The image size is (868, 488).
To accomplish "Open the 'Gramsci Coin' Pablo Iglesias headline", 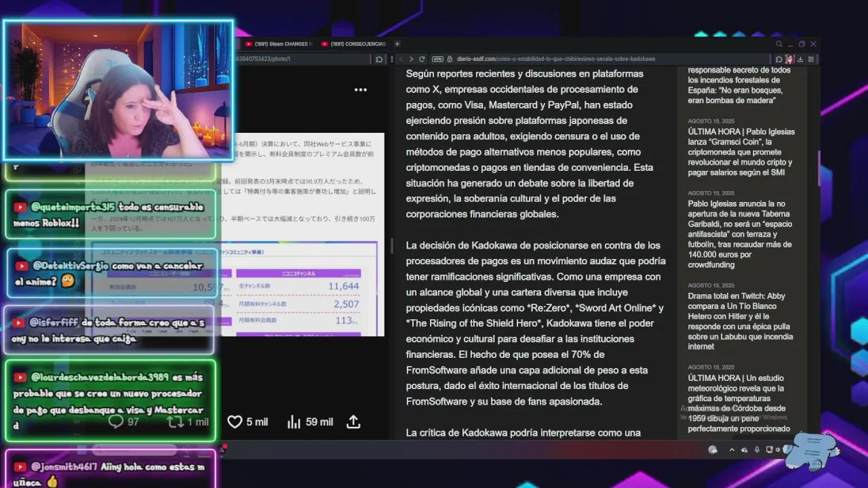I will coord(741,152).
